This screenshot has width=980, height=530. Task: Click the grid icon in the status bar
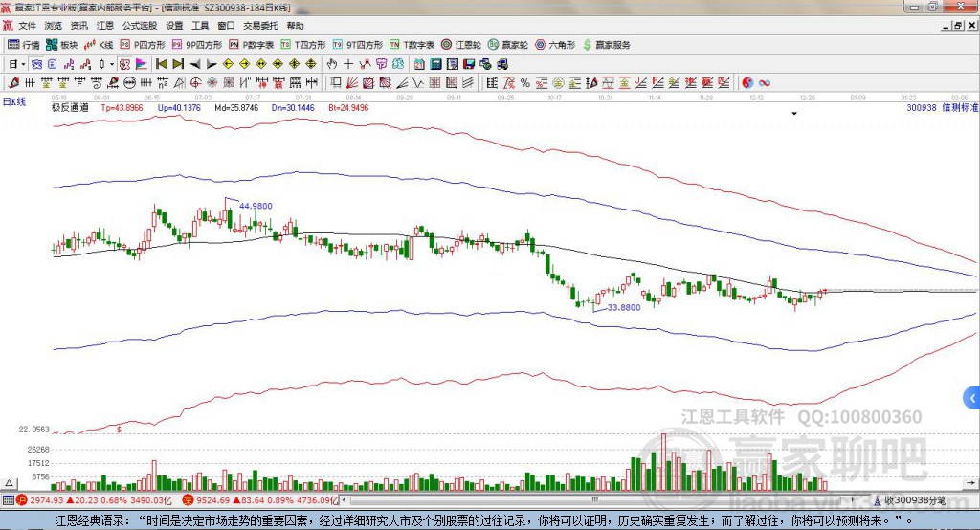(x=8, y=500)
